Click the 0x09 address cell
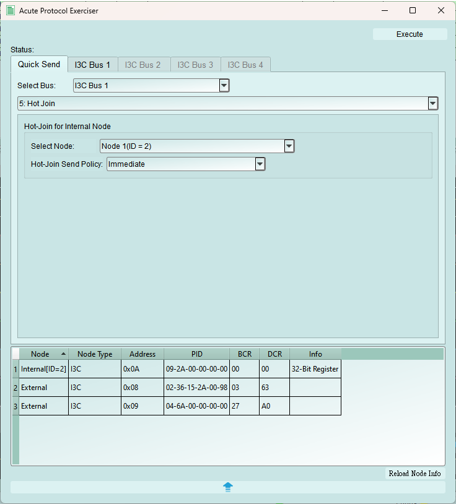456x504 pixels. [142, 406]
